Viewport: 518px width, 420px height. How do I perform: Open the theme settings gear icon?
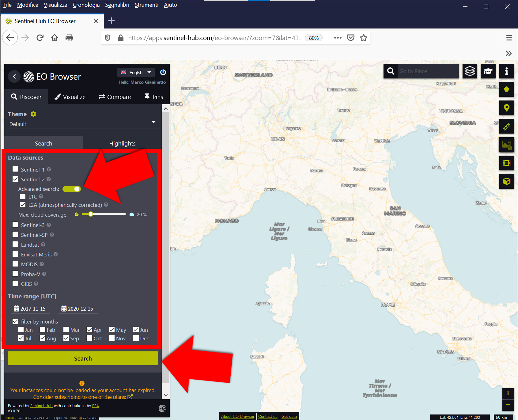click(33, 114)
